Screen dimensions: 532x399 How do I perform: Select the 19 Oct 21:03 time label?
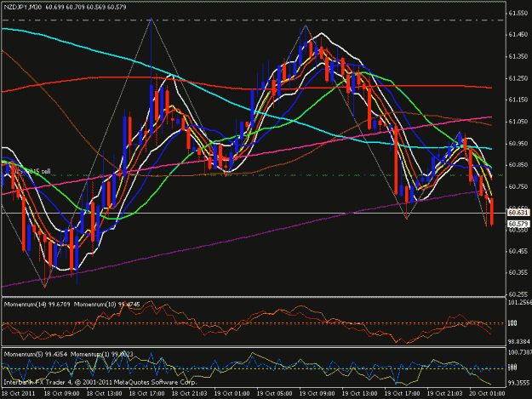pos(444,394)
